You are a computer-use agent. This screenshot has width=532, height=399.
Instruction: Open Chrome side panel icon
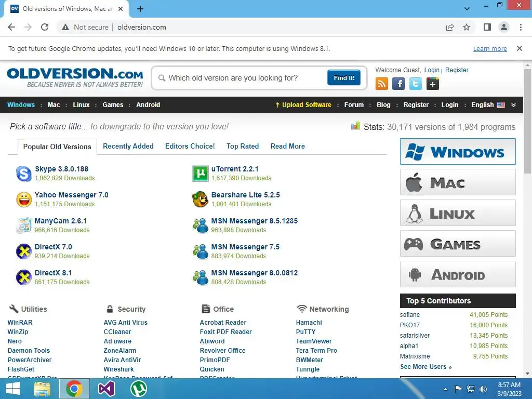pyautogui.click(x=487, y=27)
